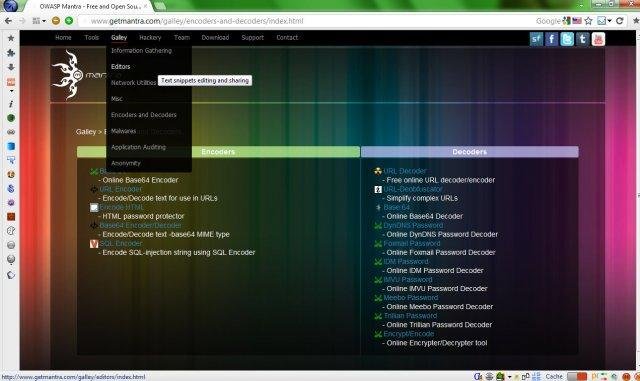
Task: Click Cache in the status bar
Action: coord(554,377)
